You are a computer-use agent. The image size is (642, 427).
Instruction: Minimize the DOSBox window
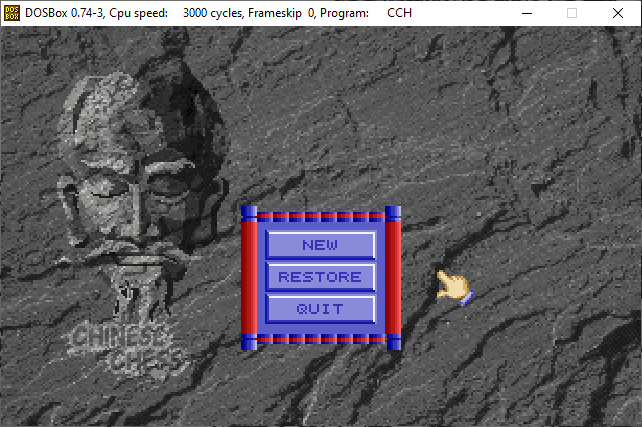[x=527, y=13]
